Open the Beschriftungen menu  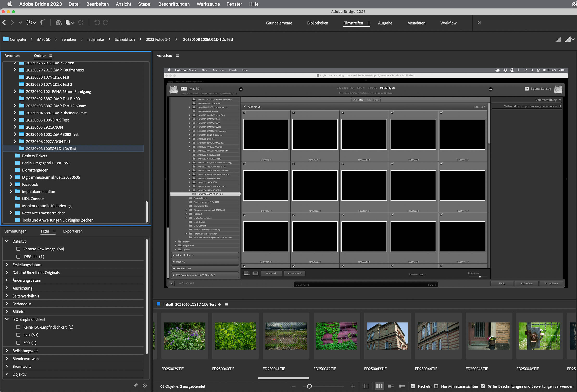[174, 4]
